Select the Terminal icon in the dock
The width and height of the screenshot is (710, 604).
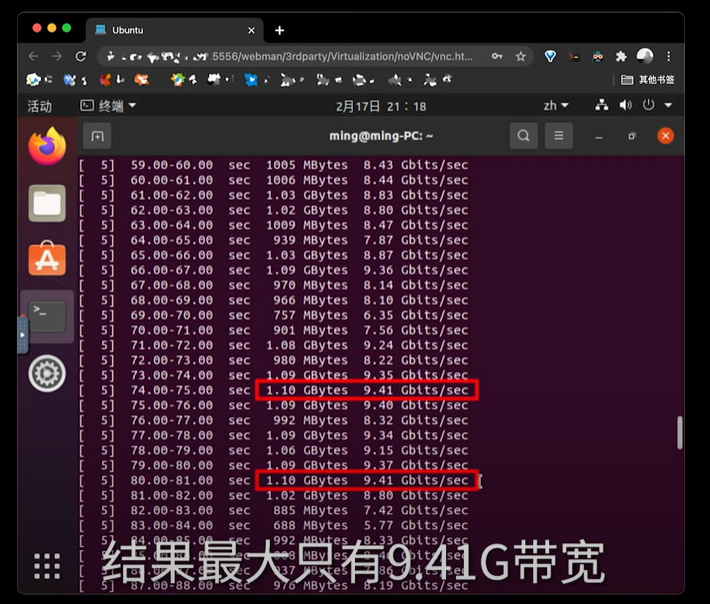[47, 316]
